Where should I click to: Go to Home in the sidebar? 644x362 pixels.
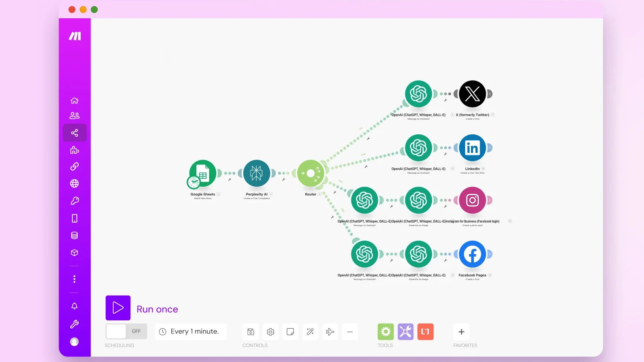[74, 101]
